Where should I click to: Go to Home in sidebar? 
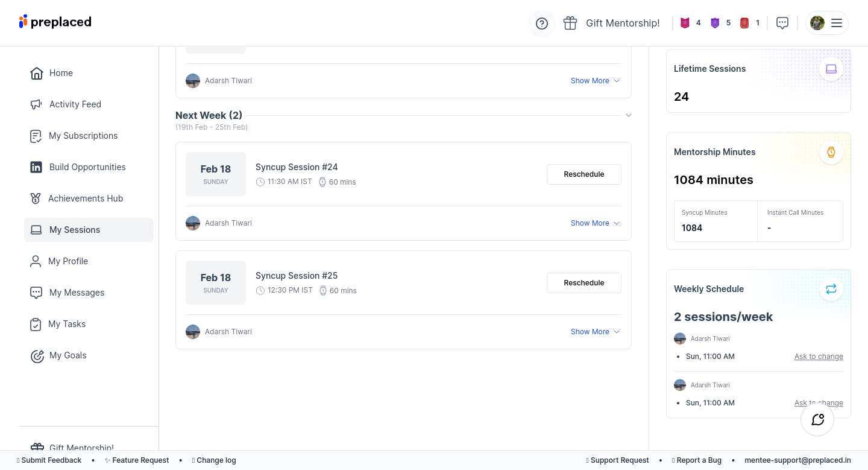60,73
